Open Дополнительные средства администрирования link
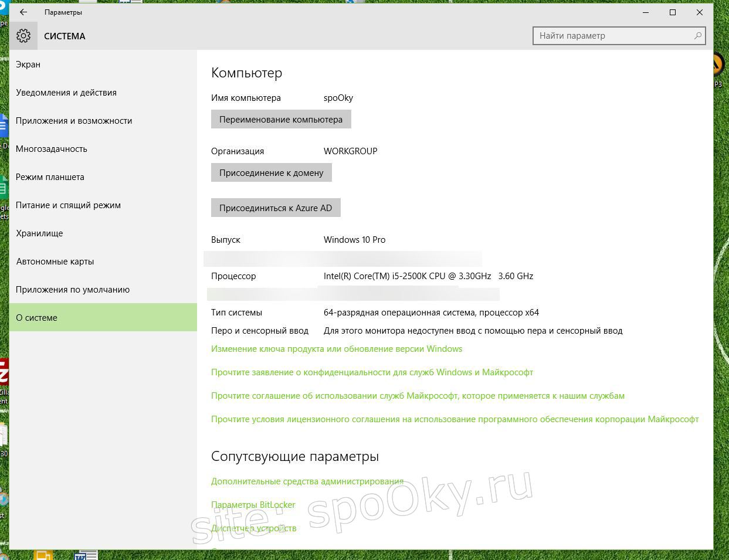The image size is (729, 560). (x=307, y=481)
